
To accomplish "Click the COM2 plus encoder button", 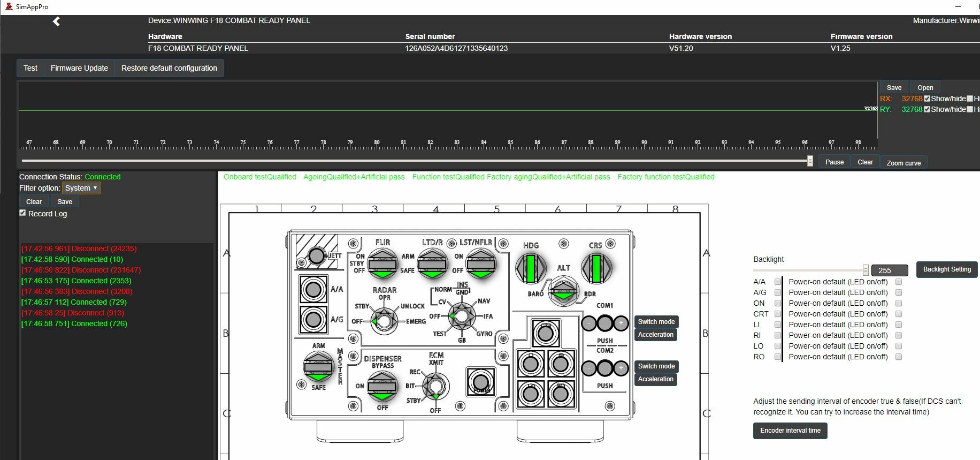I will 621,368.
